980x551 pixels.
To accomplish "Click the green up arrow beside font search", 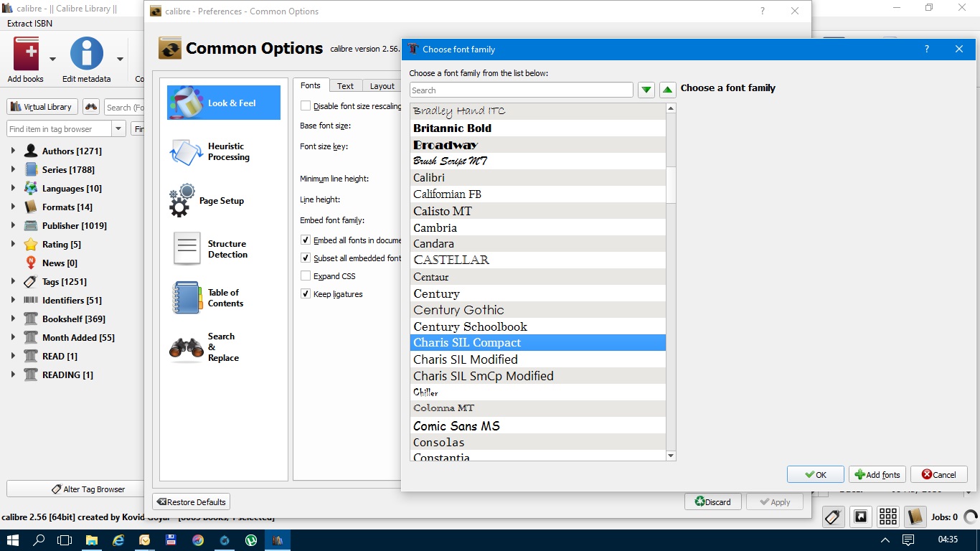I will (668, 90).
